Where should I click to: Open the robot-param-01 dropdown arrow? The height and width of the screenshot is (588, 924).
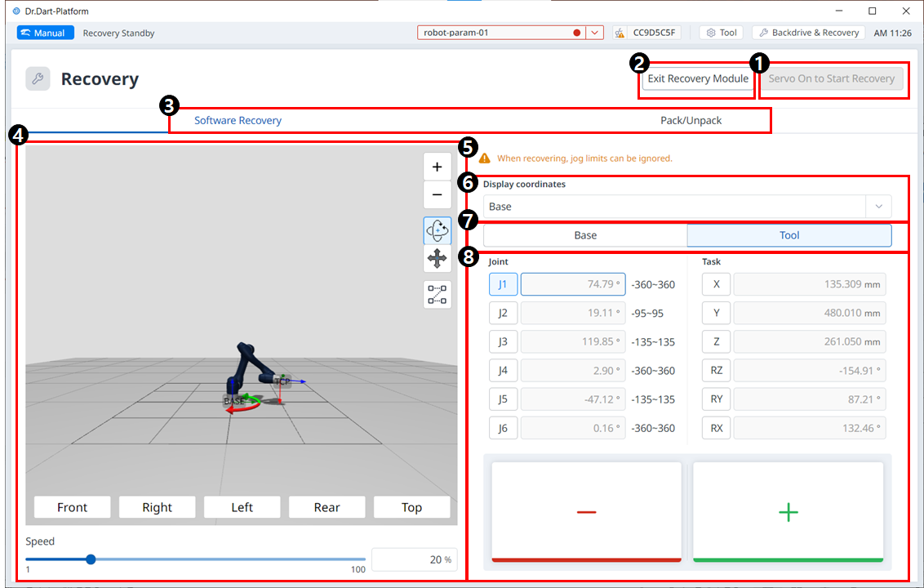tap(594, 33)
